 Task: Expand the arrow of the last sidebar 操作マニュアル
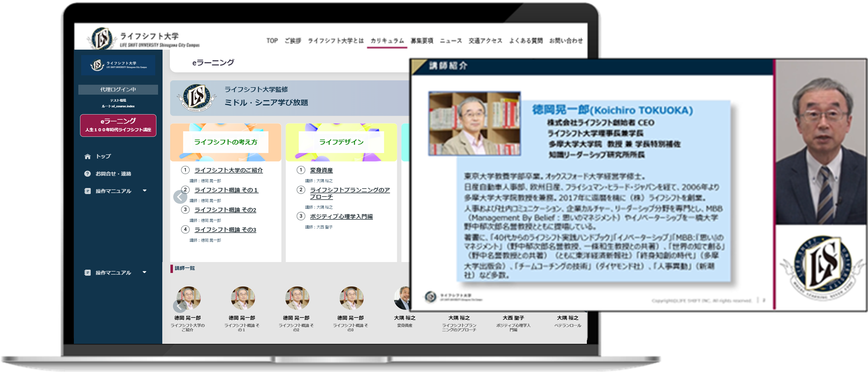tap(145, 272)
